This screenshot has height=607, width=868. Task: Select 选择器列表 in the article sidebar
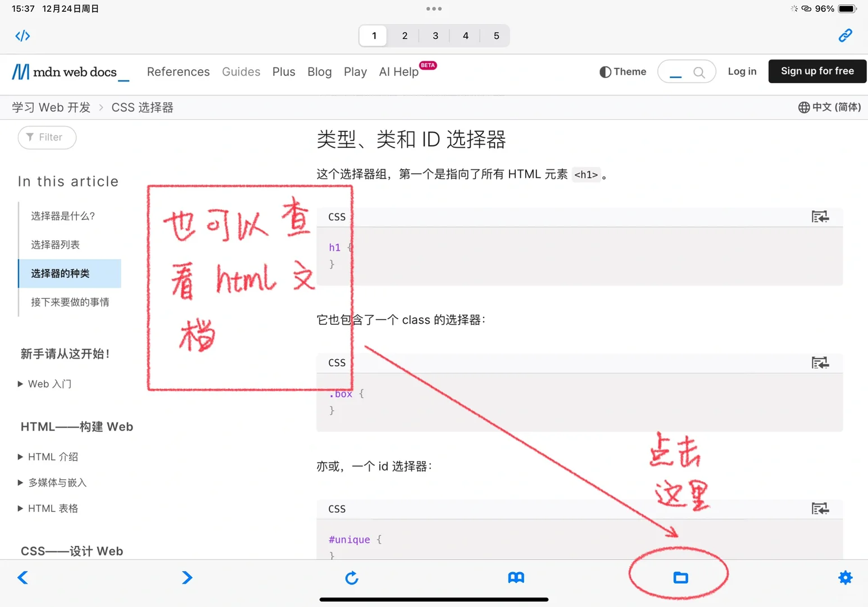54,244
